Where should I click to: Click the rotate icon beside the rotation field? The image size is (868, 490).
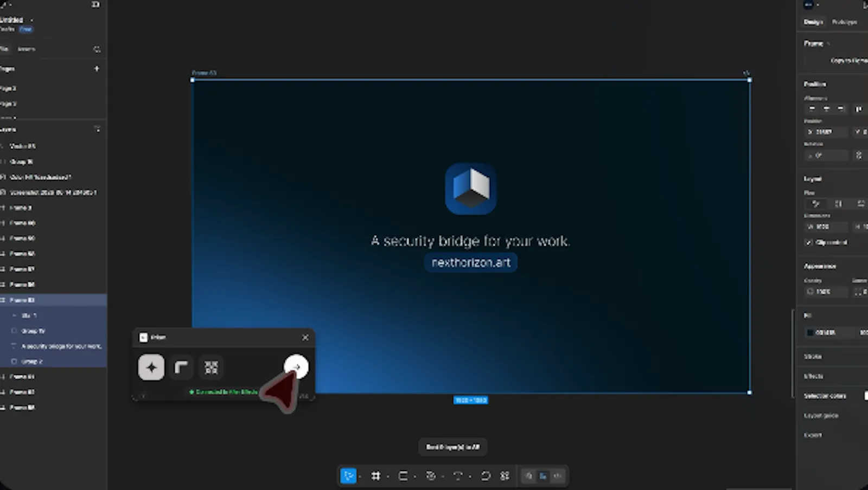tap(859, 155)
